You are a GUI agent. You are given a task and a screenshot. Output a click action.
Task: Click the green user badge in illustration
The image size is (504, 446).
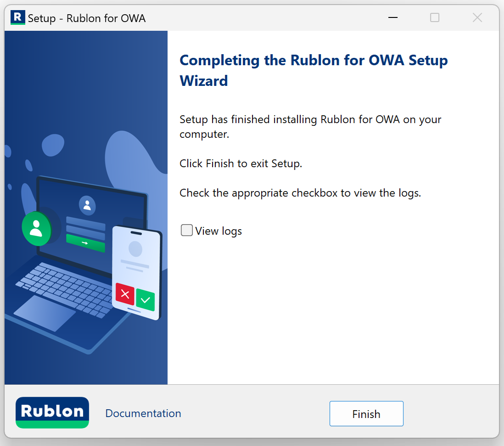pos(36,229)
